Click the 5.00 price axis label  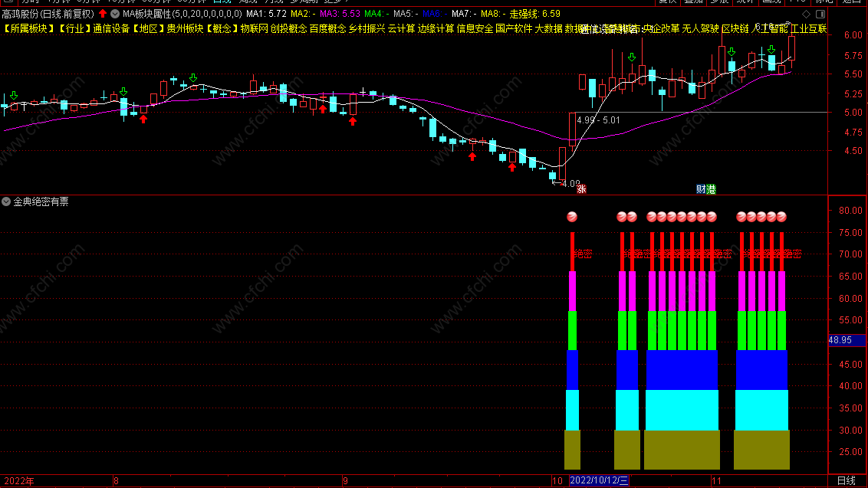pyautogui.click(x=853, y=113)
